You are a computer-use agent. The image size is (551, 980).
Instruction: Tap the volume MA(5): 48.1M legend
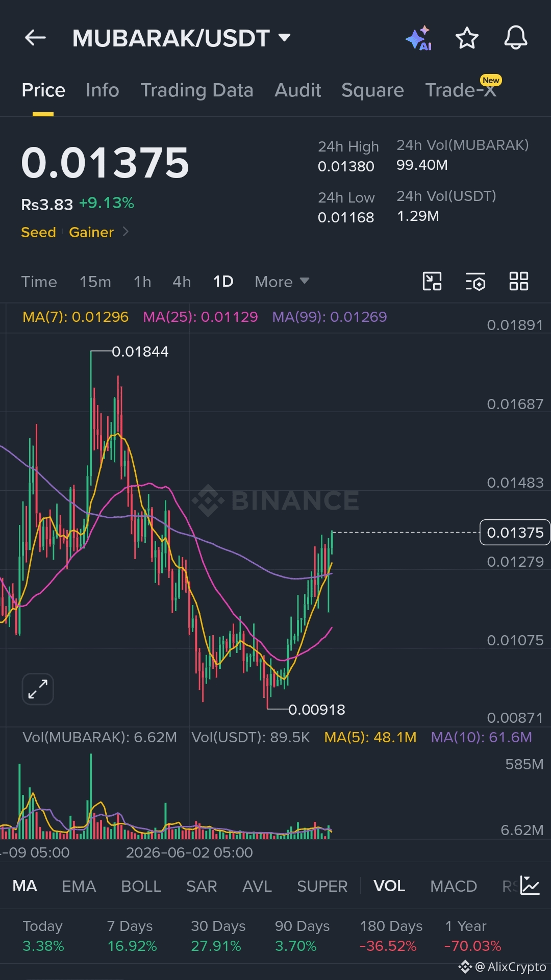370,737
